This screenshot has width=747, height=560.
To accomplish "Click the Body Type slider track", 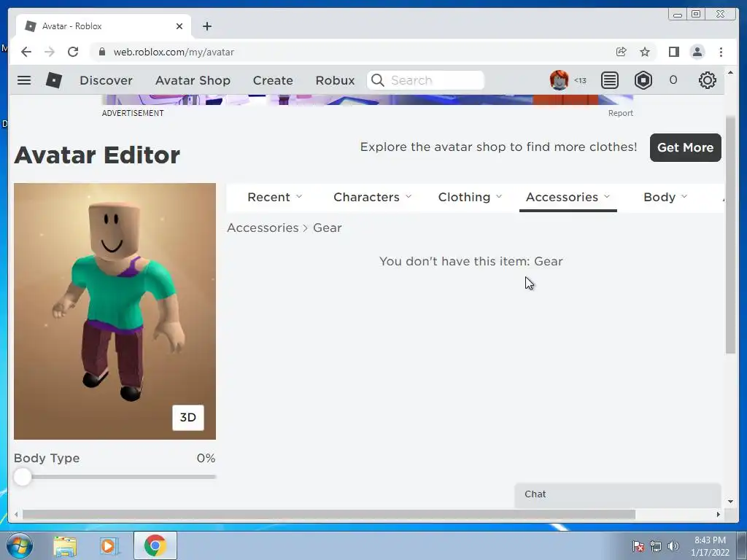I will pyautogui.click(x=115, y=477).
